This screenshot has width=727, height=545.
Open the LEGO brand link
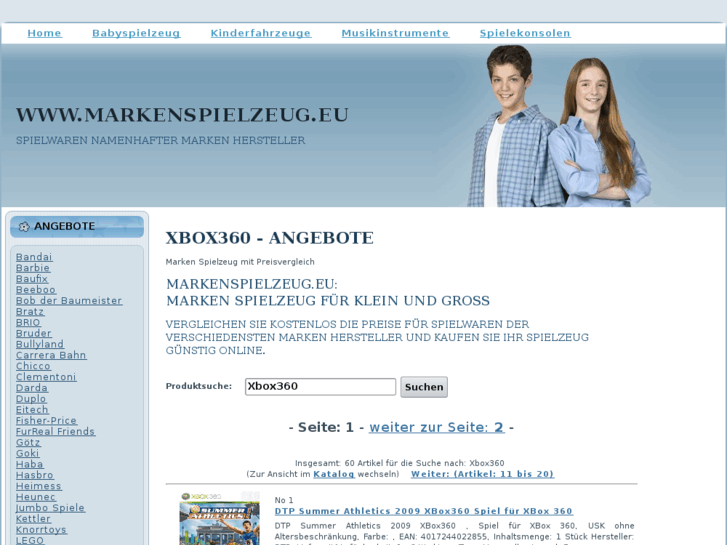30,540
